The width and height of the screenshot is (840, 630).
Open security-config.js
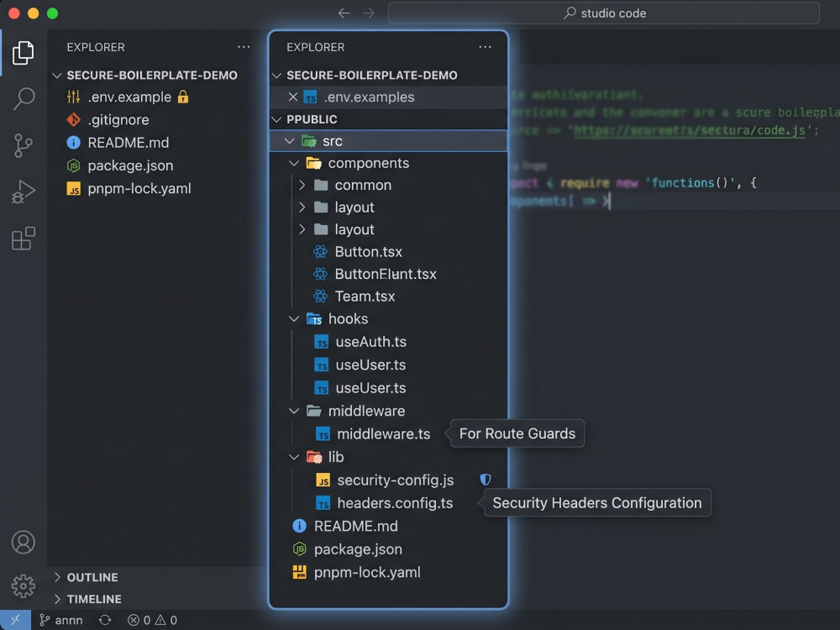point(396,480)
